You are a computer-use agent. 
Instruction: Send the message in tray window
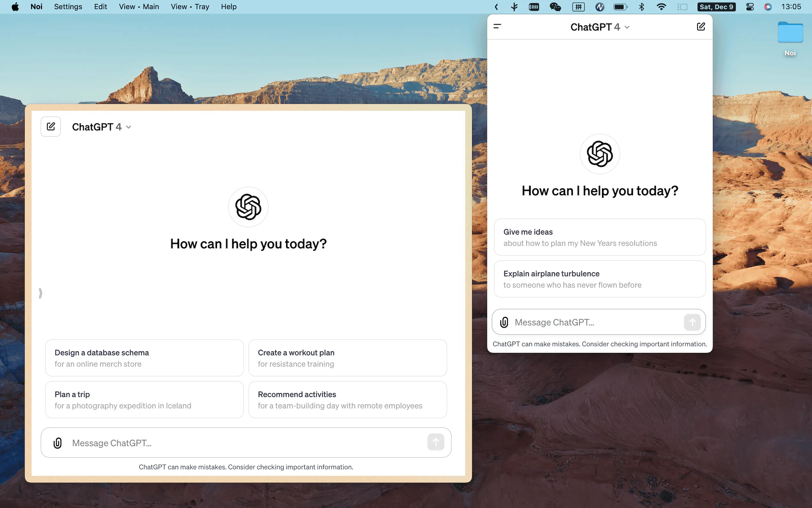tap(692, 322)
